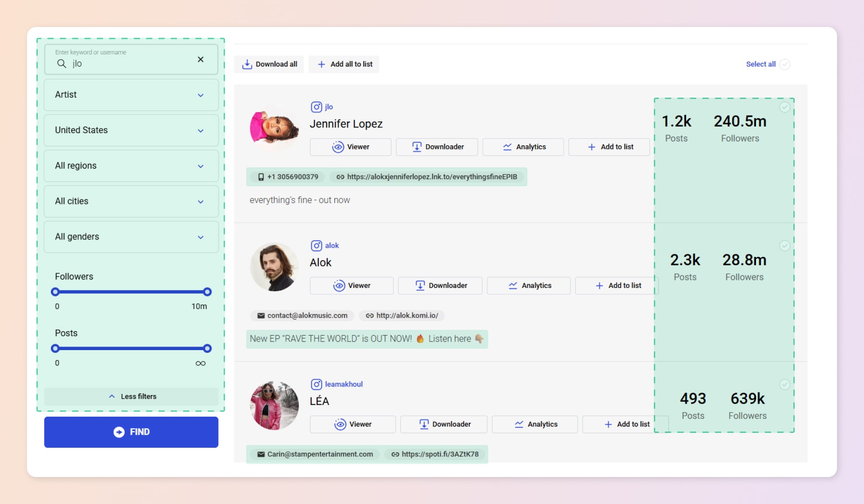Add LÉA to list
Image resolution: width=864 pixels, height=504 pixels.
coord(625,424)
